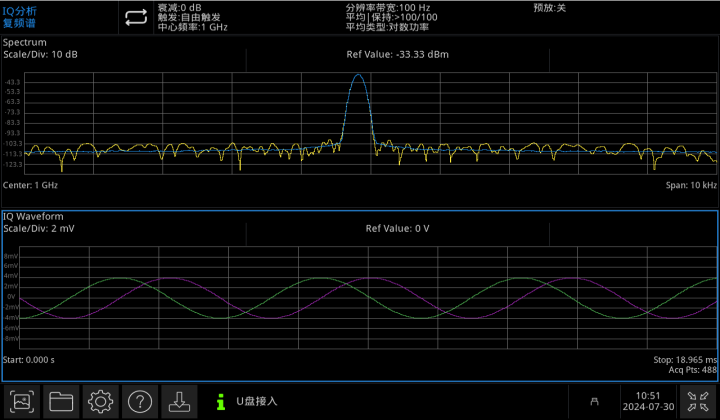Click the green info notification icon
The image size is (720, 420).
coord(220,401)
